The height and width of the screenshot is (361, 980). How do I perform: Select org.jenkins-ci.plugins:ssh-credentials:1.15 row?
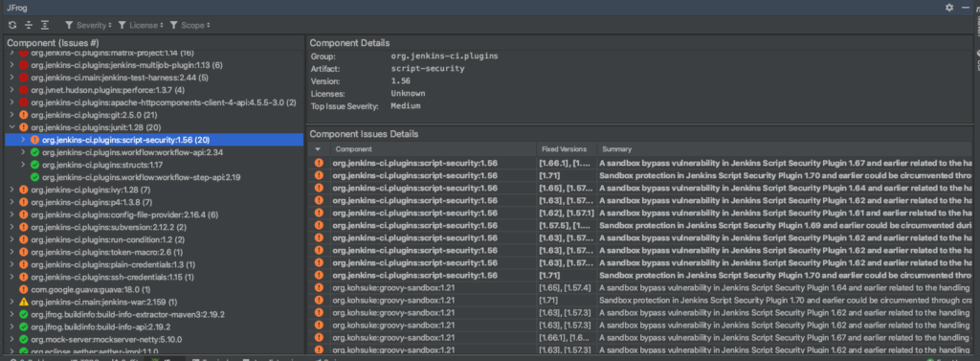tap(113, 277)
